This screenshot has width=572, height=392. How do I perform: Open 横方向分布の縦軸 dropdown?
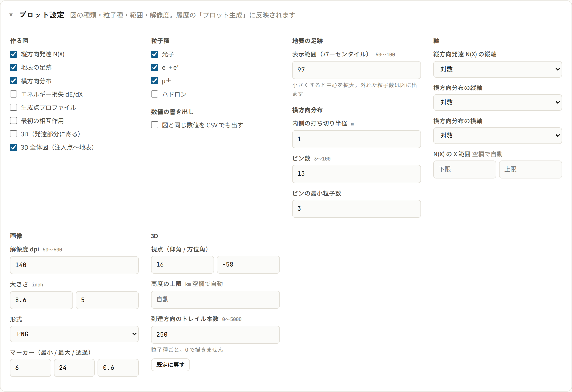[497, 102]
